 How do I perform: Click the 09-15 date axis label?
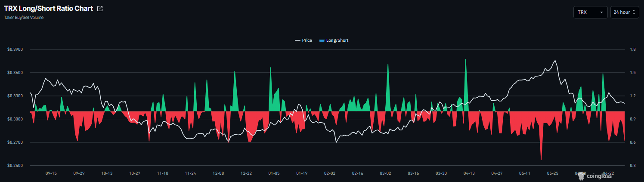(x=51, y=173)
